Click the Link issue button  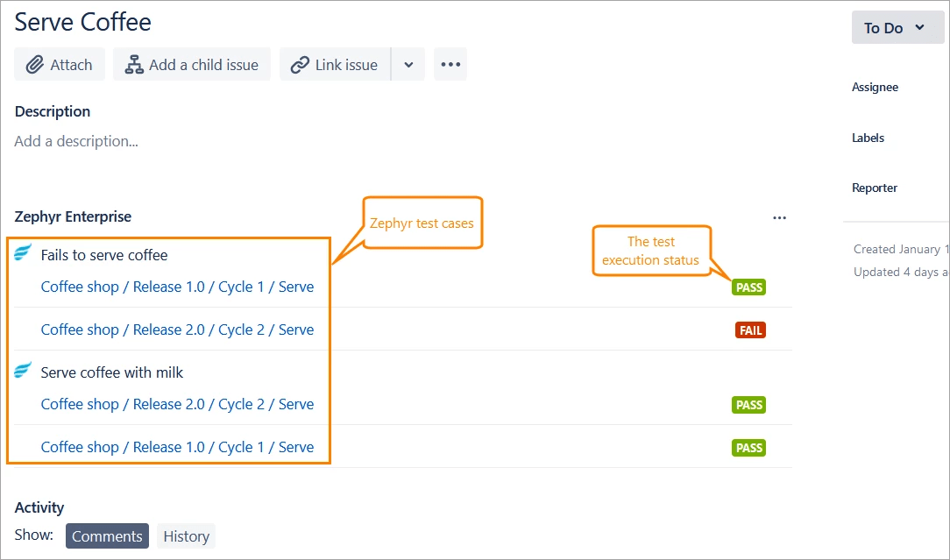(x=335, y=64)
